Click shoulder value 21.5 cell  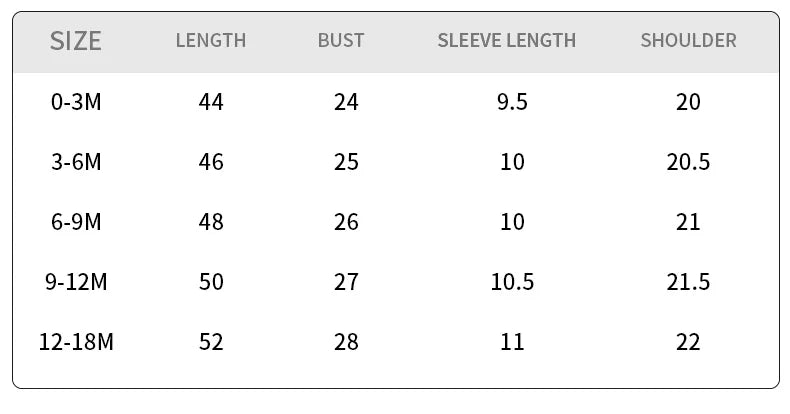tap(688, 282)
